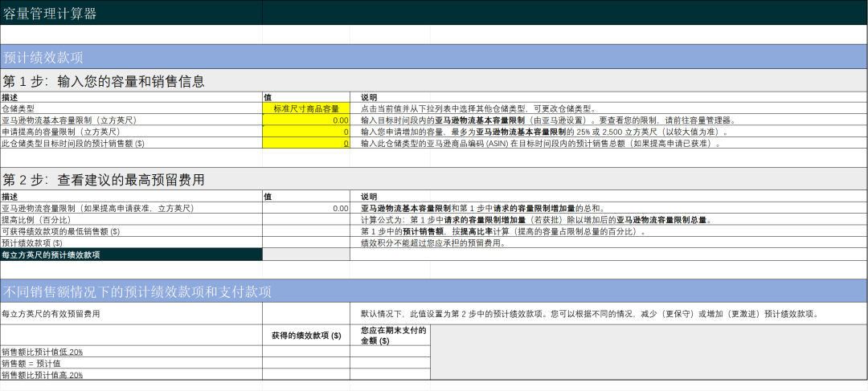Select the 提高比例（百分比）label cell
This screenshot has width=868, height=391.
(131, 219)
